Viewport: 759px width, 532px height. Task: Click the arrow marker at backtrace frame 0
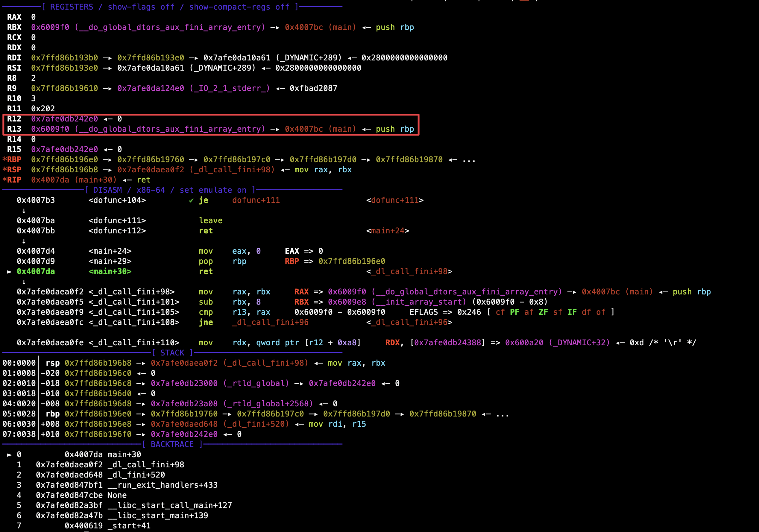tap(10, 455)
